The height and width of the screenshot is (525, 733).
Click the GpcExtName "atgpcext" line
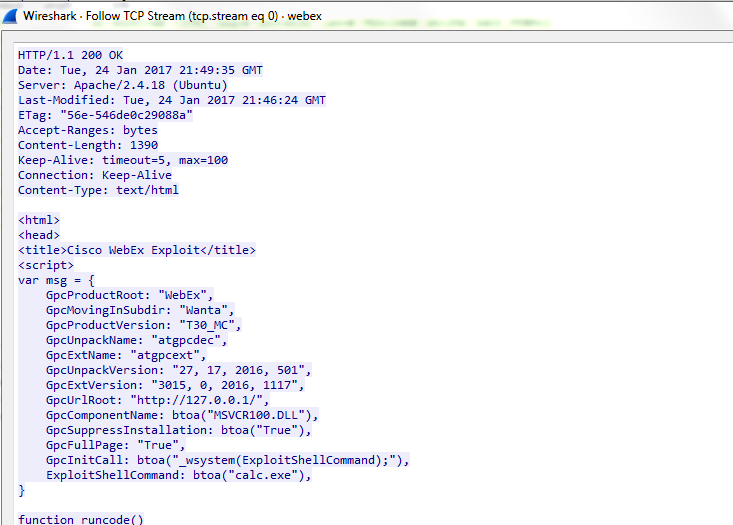tap(126, 355)
